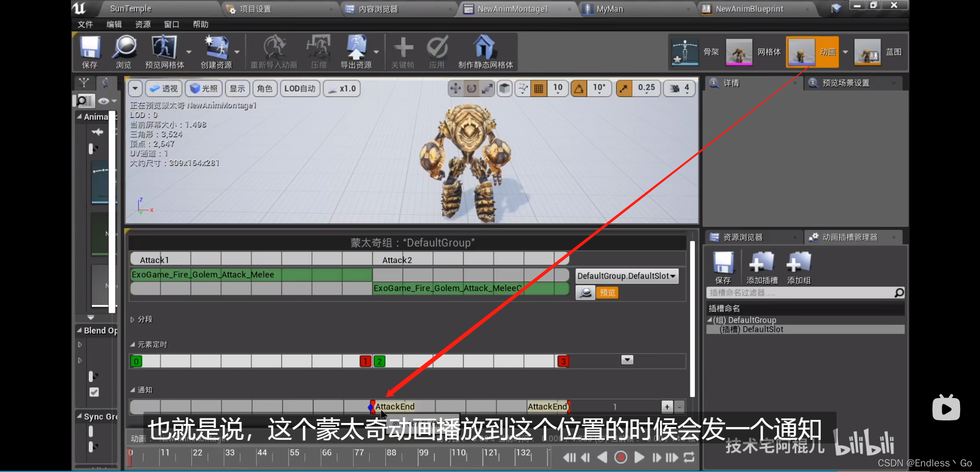This screenshot has height=472, width=980.
Task: Toggle grid snapping in viewport
Action: pyautogui.click(x=538, y=88)
